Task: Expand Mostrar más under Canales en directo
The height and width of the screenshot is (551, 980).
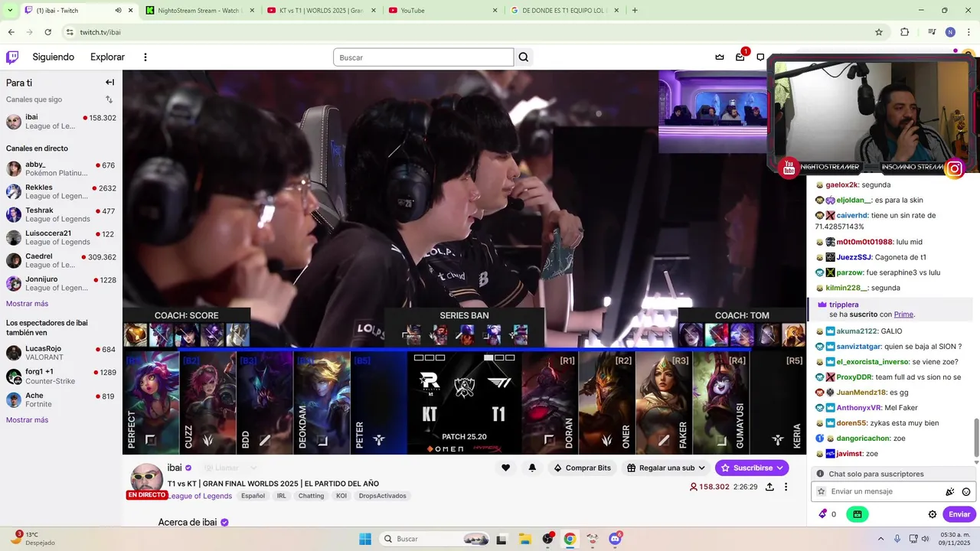Action: [x=27, y=304]
